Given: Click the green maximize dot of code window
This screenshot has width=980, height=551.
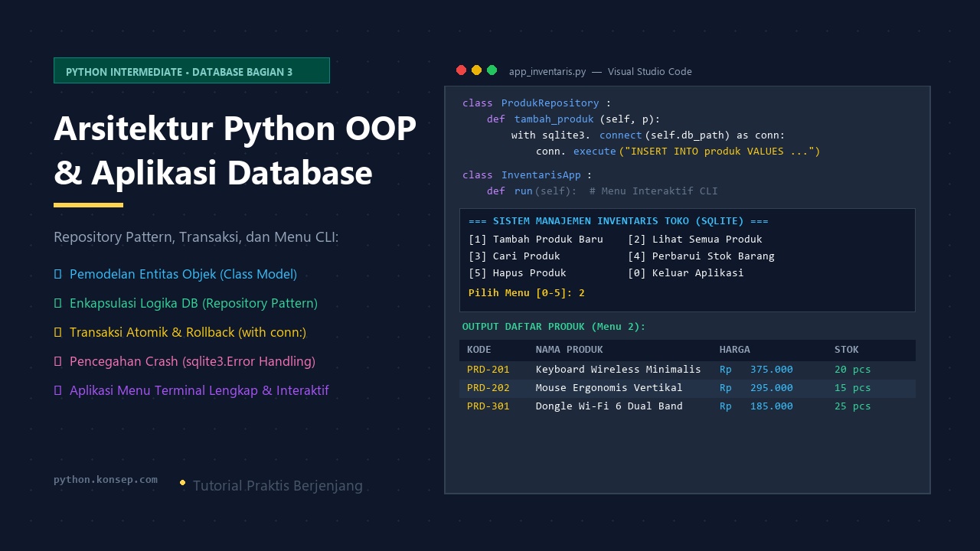Looking at the screenshot, I should (x=492, y=70).
